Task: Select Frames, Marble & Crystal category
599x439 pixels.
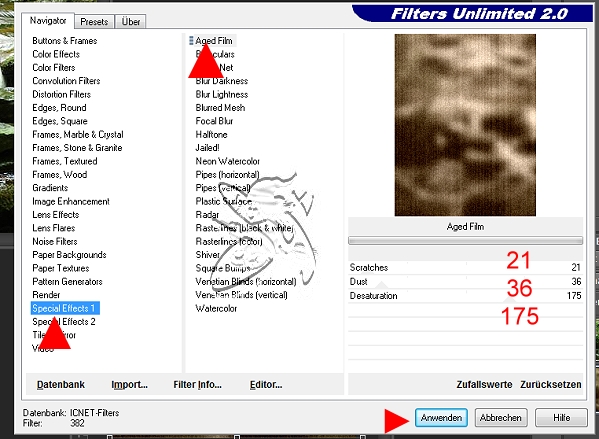Action: (x=78, y=134)
